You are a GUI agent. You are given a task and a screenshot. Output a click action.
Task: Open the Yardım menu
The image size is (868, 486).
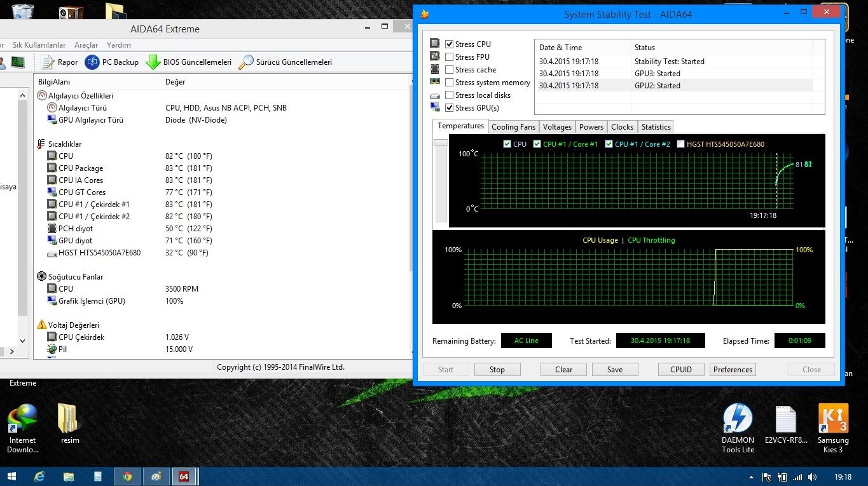pos(119,45)
